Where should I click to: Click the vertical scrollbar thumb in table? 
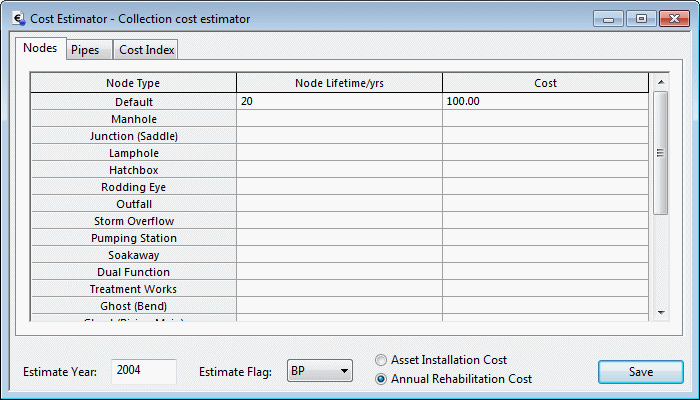tap(660, 152)
